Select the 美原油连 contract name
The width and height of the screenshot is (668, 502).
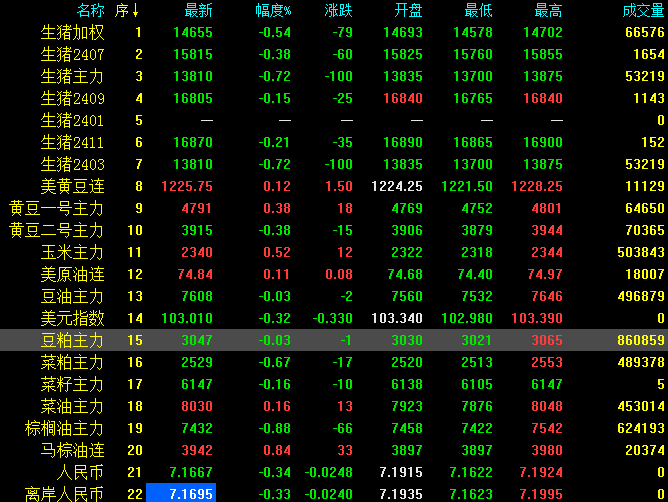[72, 274]
